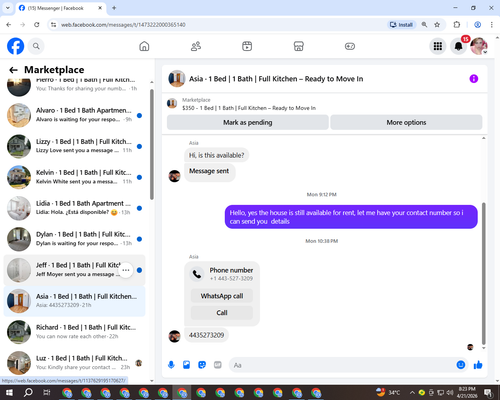The image size is (500, 400).
Task: Show hidden system tray icons
Action: click(x=412, y=392)
